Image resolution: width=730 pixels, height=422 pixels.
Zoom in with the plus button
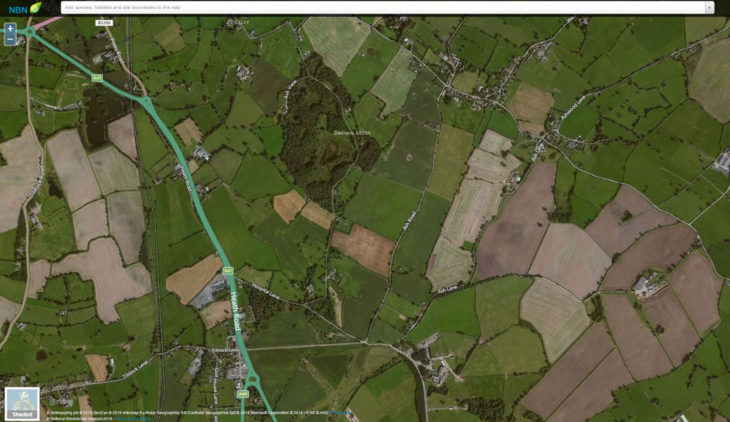pyautogui.click(x=10, y=28)
